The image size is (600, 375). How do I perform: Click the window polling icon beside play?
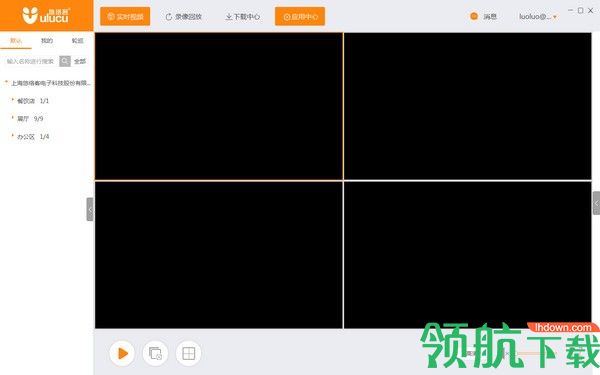(155, 353)
